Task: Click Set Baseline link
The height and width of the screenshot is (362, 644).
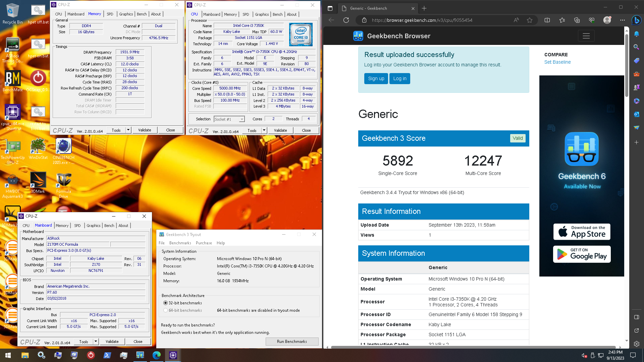Action: click(x=557, y=62)
